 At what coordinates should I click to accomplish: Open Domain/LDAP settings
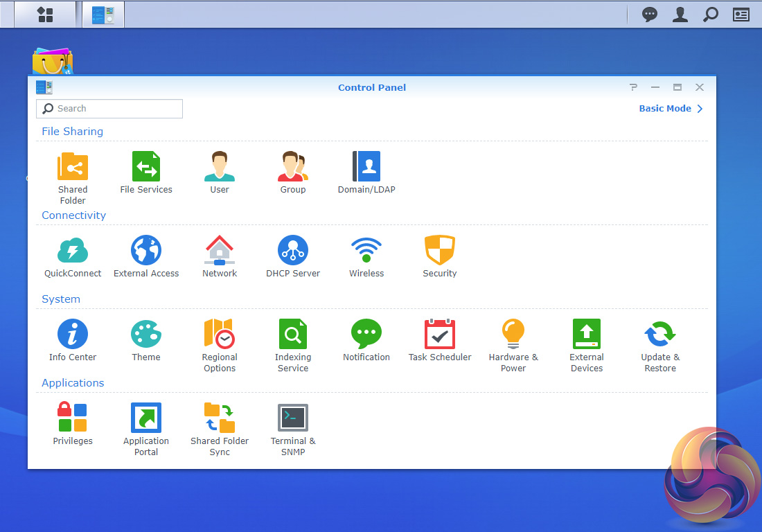coord(366,172)
